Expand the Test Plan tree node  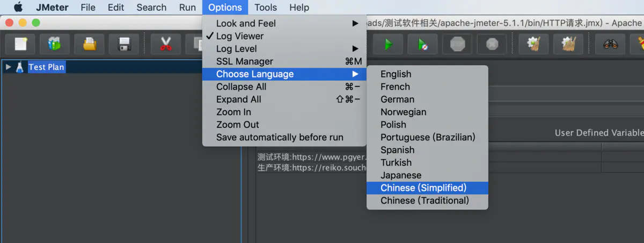pyautogui.click(x=8, y=67)
